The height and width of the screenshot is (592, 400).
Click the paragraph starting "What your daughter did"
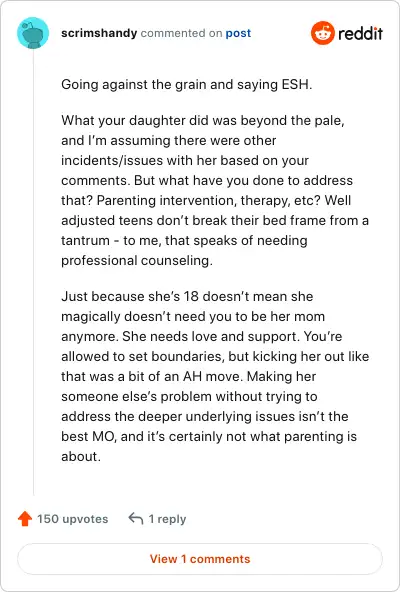pos(215,191)
